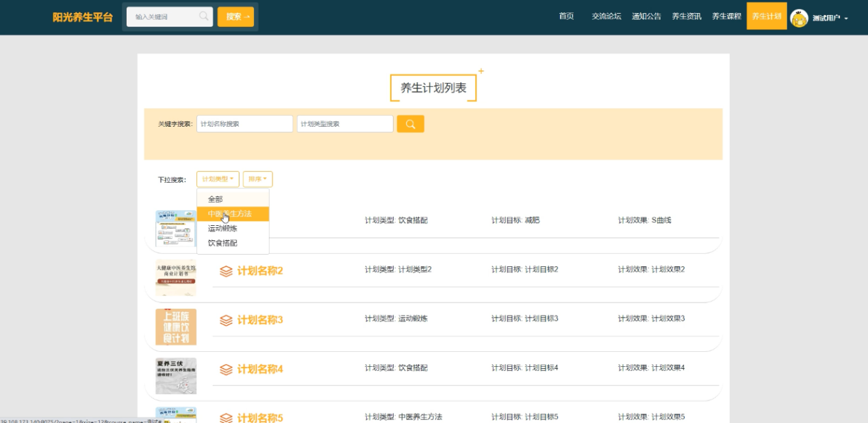Click the 上班族健康饮食计划 thumbnail
The height and width of the screenshot is (423, 868).
(x=176, y=327)
